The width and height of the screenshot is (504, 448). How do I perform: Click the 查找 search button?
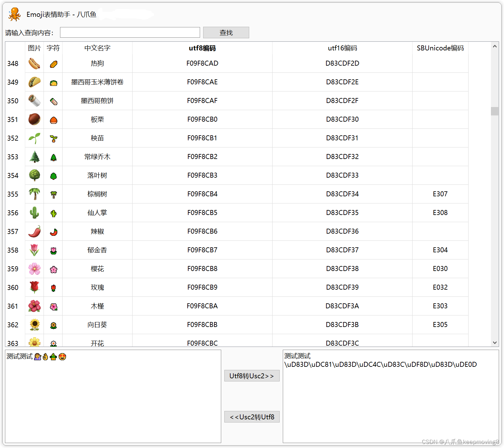(226, 32)
